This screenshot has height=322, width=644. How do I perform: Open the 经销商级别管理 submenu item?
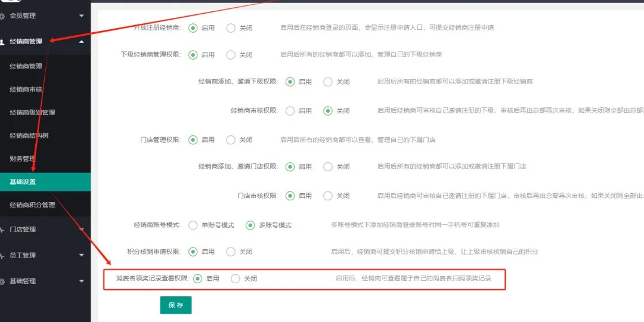(45, 112)
